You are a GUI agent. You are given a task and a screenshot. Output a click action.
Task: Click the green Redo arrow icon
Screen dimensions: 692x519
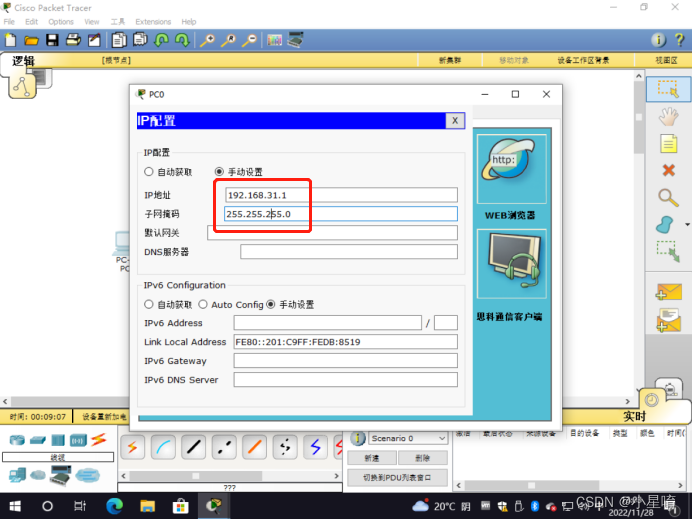click(x=182, y=40)
